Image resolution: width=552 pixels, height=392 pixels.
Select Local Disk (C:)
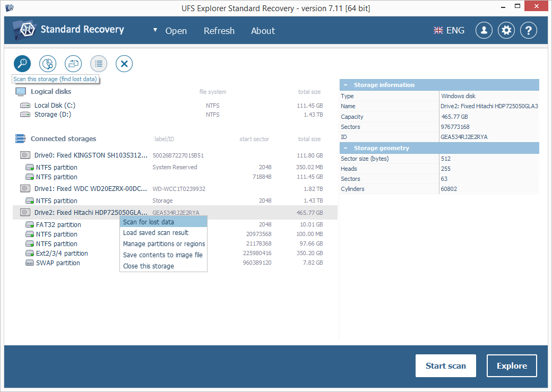[175, 105]
